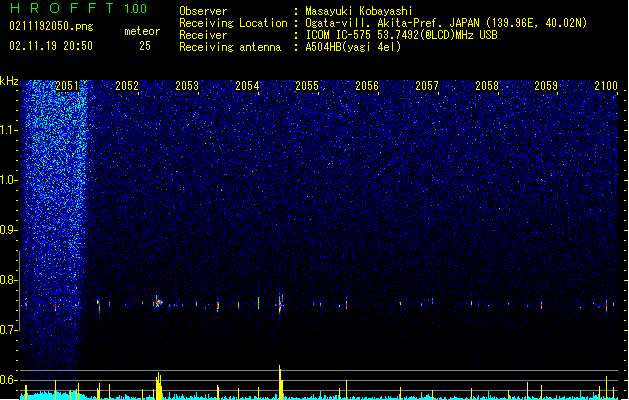Click the 2056 time marker
Screen dimensions: 629x400
(x=367, y=86)
